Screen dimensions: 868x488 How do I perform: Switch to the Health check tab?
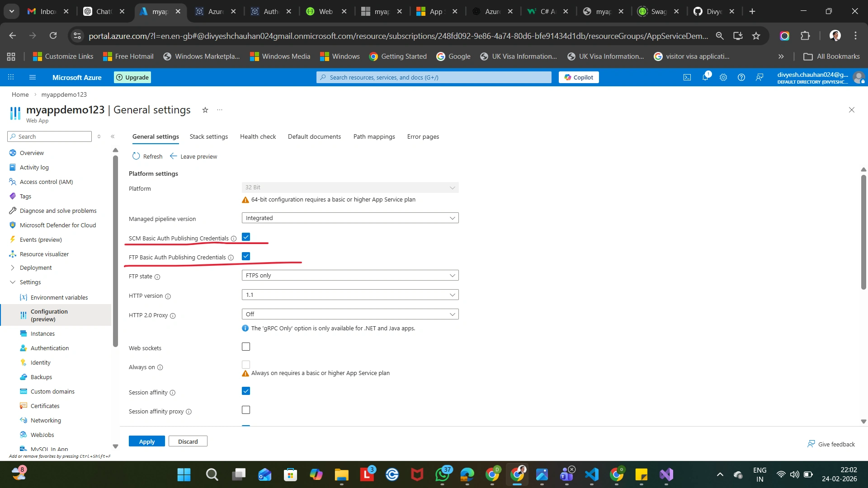pyautogui.click(x=258, y=136)
